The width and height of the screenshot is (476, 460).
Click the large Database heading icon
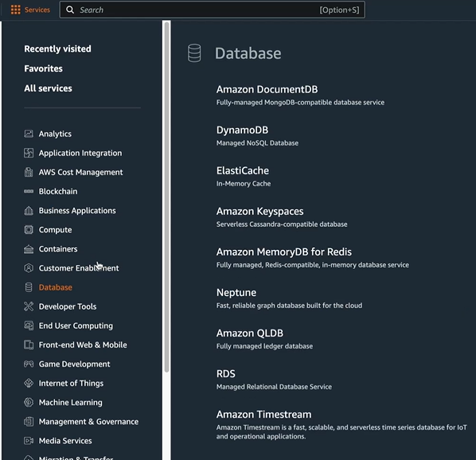pos(194,53)
